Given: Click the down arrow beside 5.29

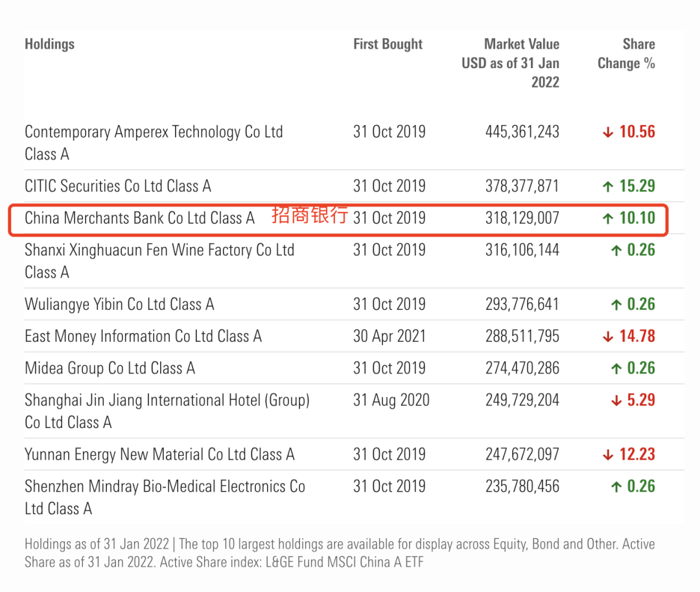Looking at the screenshot, I should 616,401.
